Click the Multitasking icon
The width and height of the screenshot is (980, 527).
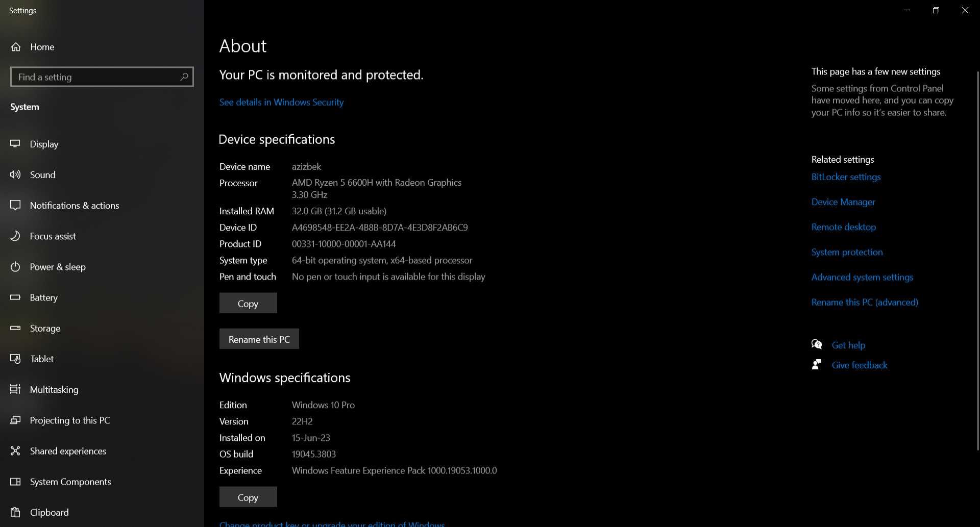coord(15,389)
